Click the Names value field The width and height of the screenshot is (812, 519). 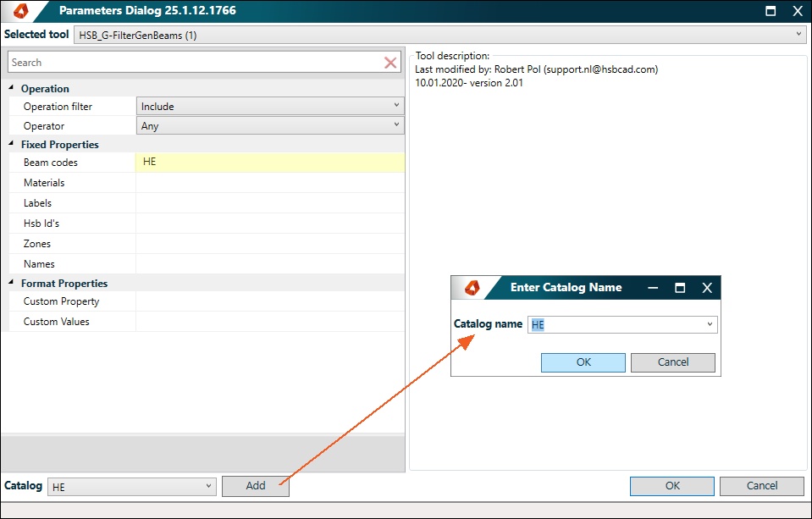pos(270,263)
